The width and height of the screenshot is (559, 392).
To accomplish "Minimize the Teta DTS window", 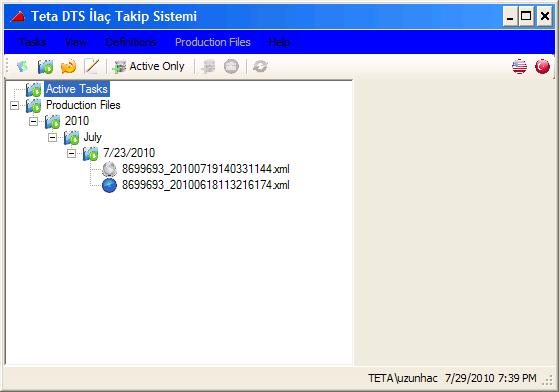I will [511, 16].
